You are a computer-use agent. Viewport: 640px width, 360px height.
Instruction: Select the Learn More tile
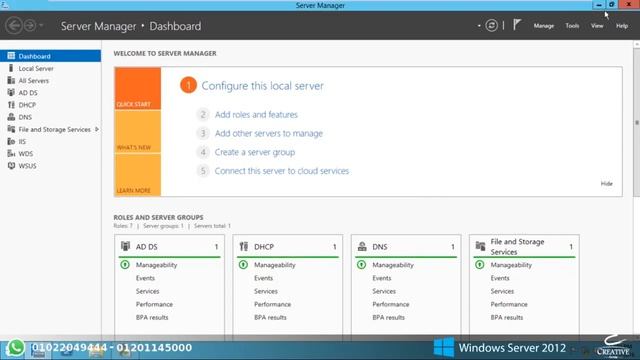[x=138, y=175]
